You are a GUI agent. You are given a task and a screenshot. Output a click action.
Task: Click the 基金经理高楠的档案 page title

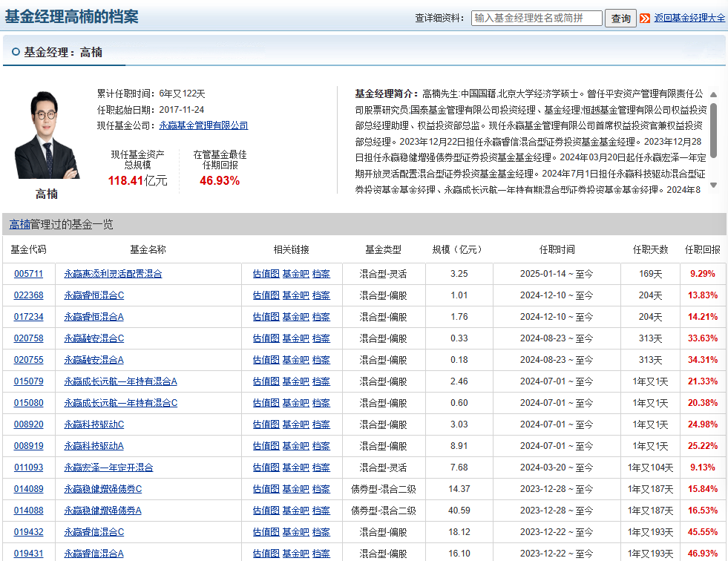tap(71, 17)
